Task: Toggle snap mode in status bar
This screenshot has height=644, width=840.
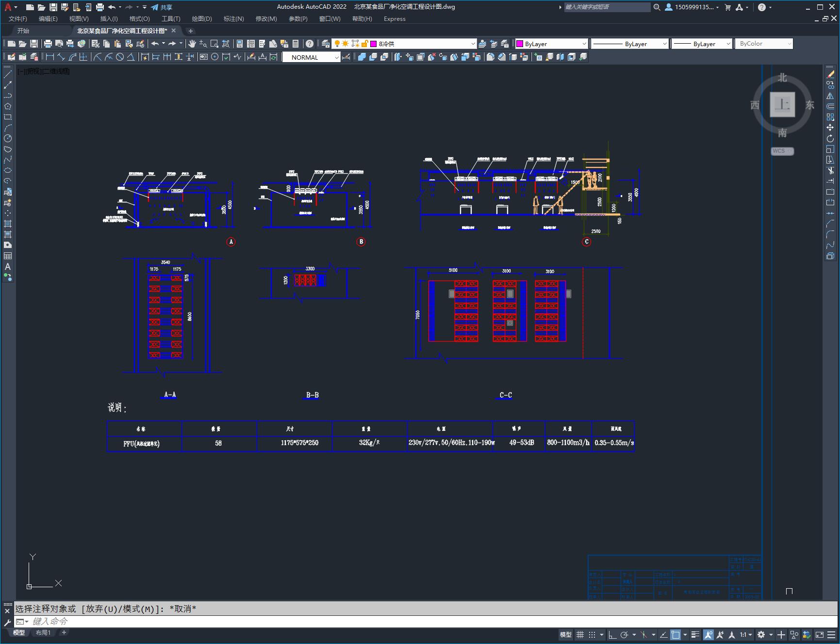Action: [x=592, y=635]
